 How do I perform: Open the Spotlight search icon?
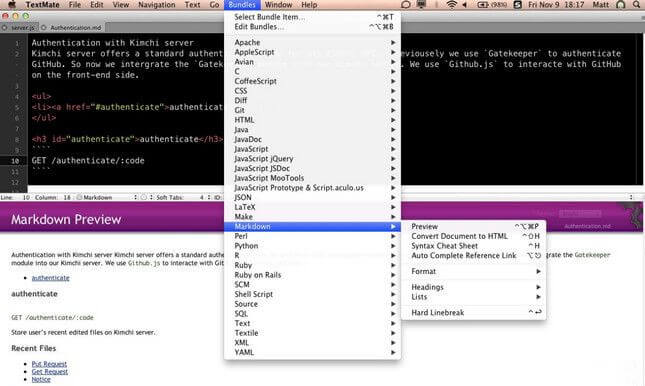(637, 5)
